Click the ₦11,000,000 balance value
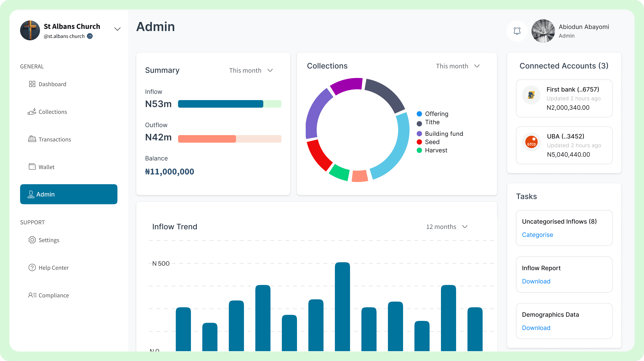This screenshot has height=361, width=644. point(169,171)
